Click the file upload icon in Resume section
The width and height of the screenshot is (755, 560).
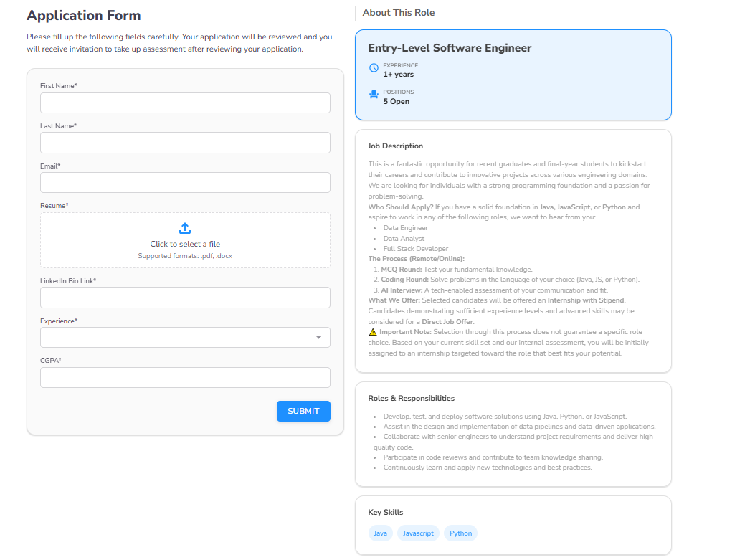185,227
